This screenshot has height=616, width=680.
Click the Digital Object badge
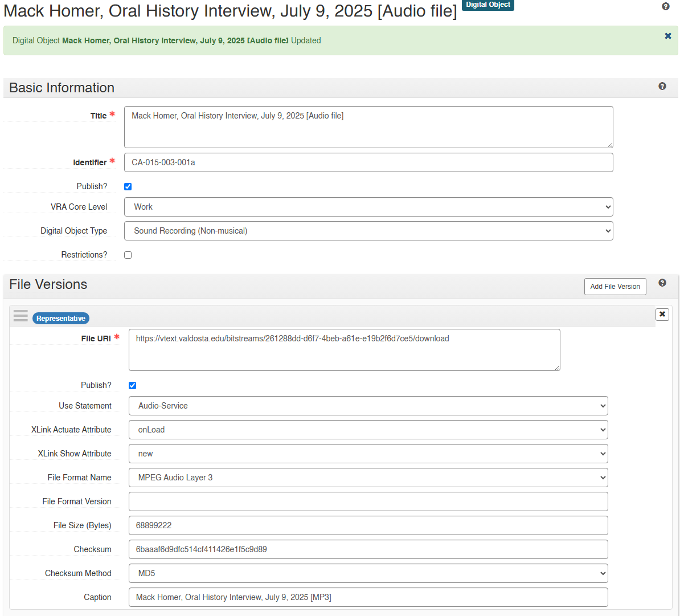(x=488, y=5)
